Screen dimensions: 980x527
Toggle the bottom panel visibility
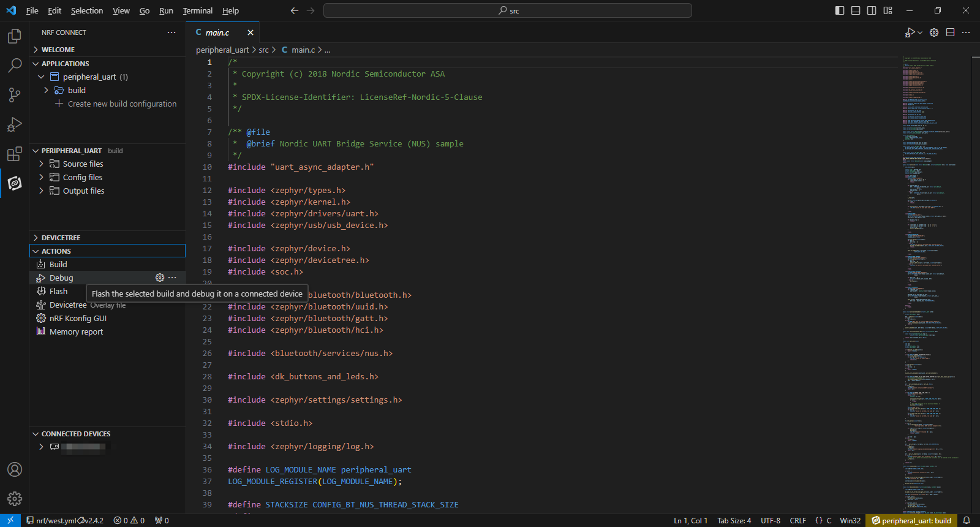856,10
